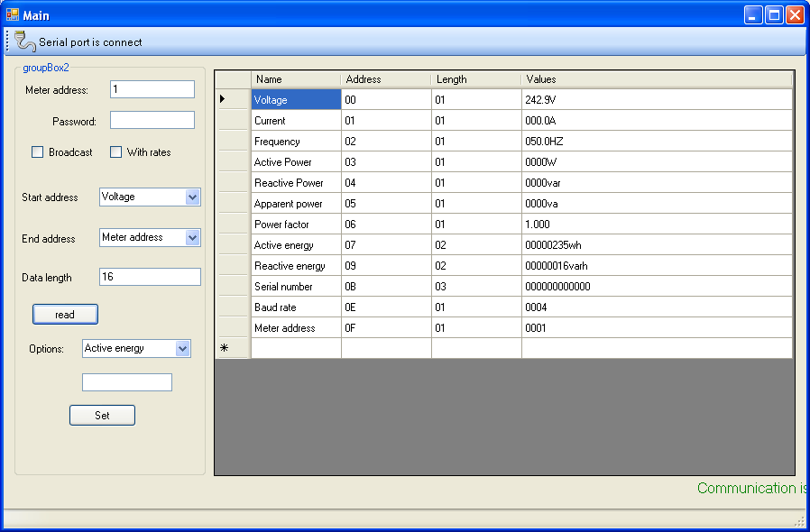Click the Set button
Screen dimensions: 810x532
click(x=102, y=416)
